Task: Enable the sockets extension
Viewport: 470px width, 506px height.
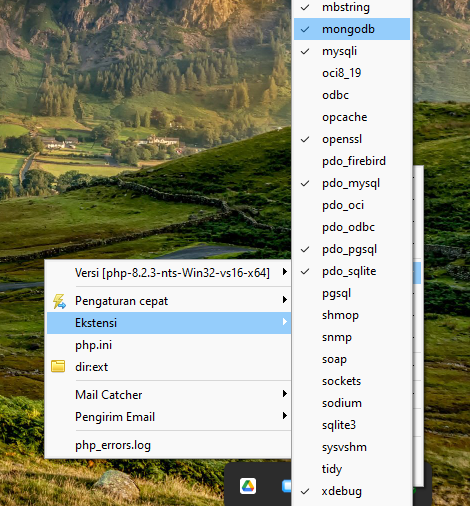Action: 352,381
